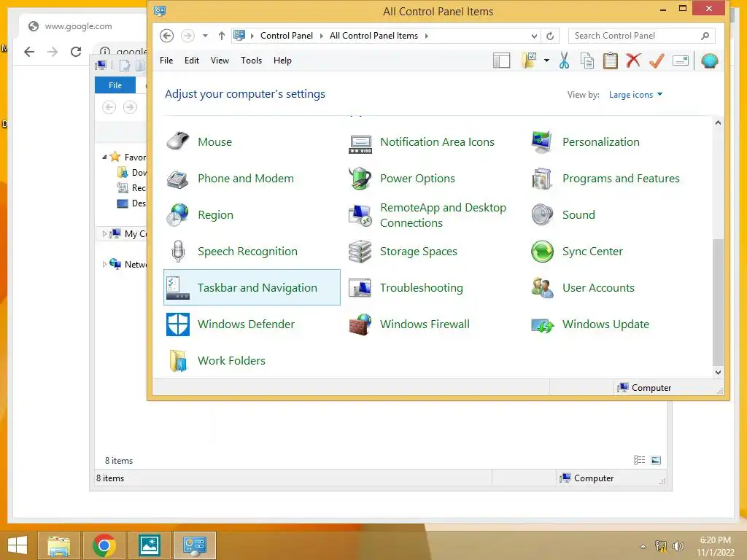Viewport: 747px width, 560px height.
Task: Open RemoteApp and Desktop Connections icon
Action: [x=360, y=215]
